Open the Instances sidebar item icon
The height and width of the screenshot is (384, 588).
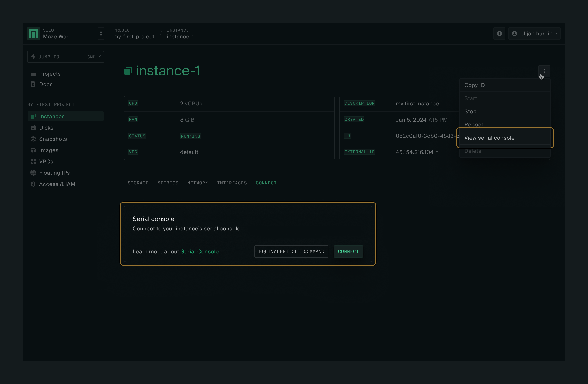click(x=33, y=116)
